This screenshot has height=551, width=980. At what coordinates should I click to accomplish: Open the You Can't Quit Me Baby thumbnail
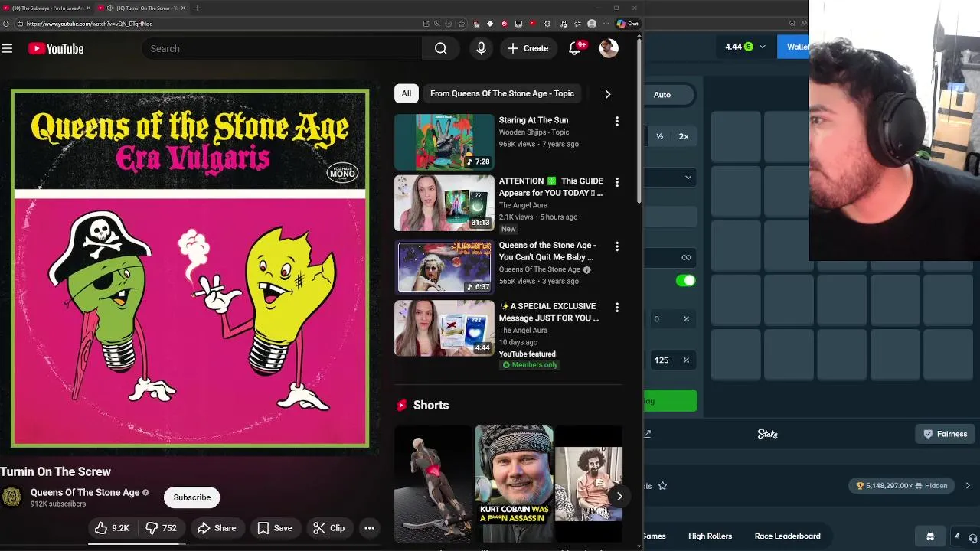pos(444,267)
